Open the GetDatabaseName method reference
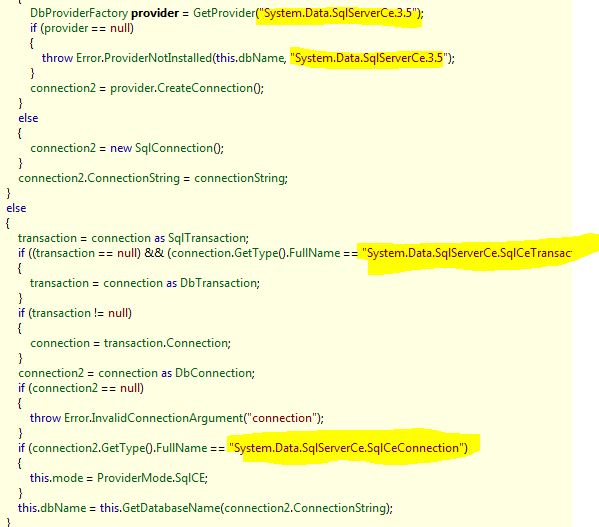This screenshot has width=599, height=527. tap(171, 508)
